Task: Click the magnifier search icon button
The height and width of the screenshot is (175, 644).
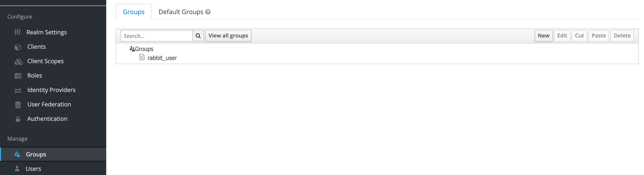Action: tap(198, 36)
